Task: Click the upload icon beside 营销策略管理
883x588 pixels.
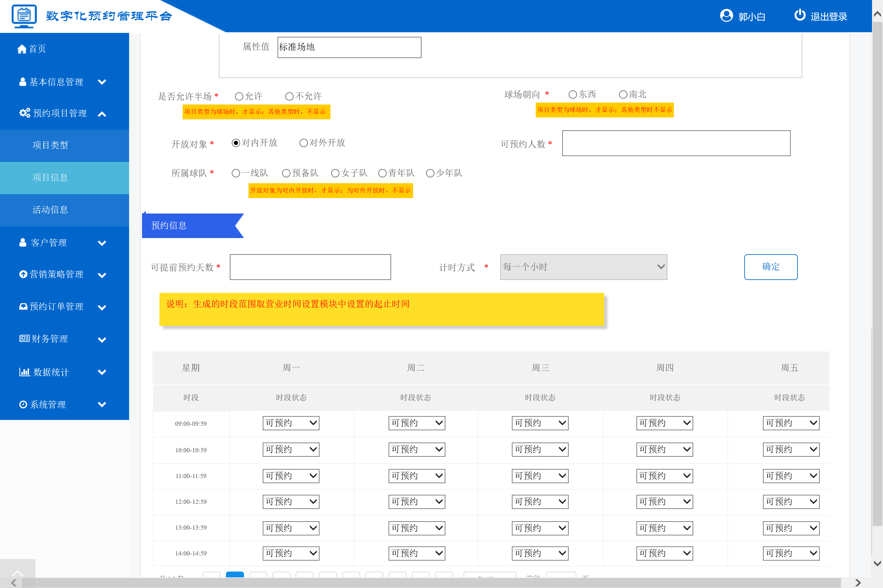Action: [x=23, y=274]
